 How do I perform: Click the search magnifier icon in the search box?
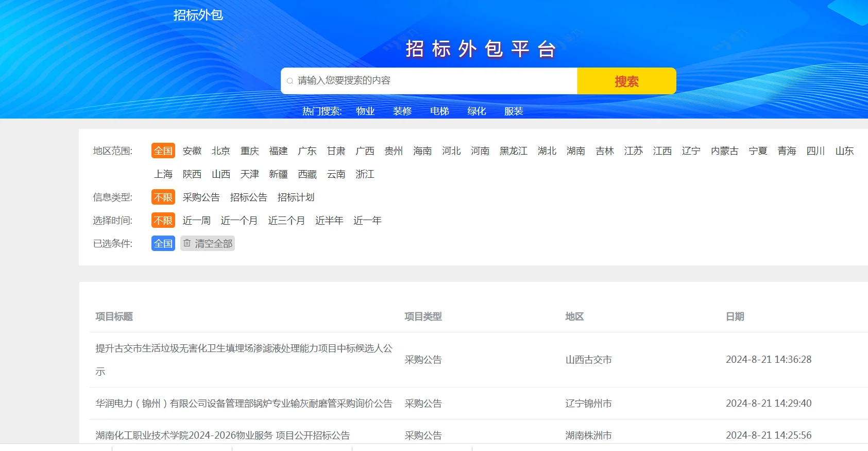(290, 81)
